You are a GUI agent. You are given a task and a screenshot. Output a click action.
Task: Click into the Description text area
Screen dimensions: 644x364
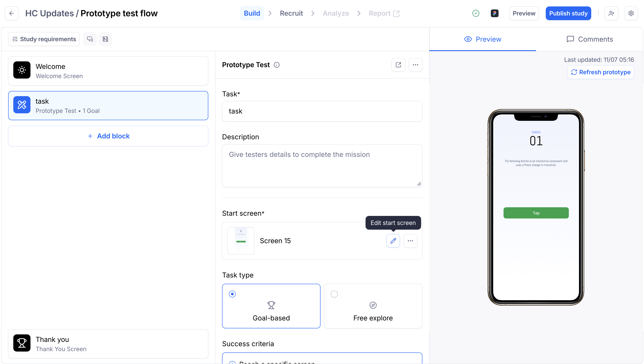(x=322, y=166)
